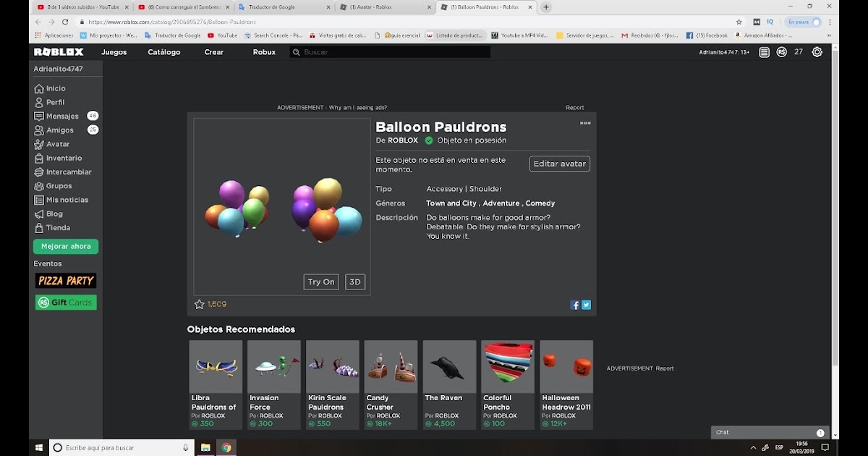Click the Roblox logo in header
Screen dimensions: 868x456
coord(59,52)
